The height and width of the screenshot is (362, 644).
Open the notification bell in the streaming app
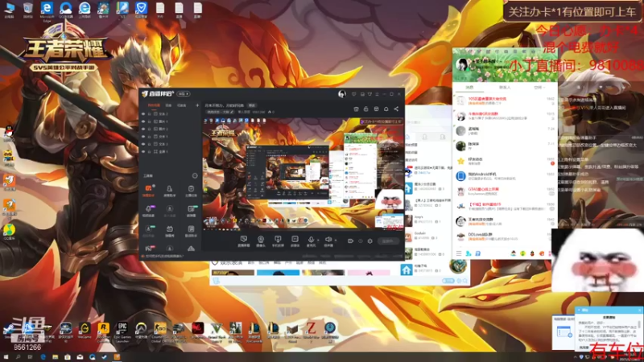click(386, 109)
